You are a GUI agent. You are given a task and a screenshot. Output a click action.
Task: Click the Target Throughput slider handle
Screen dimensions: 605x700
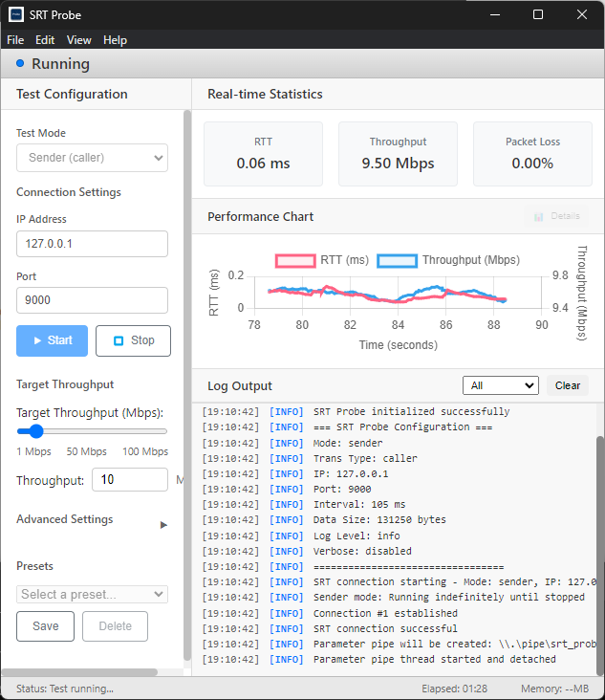click(x=24, y=431)
